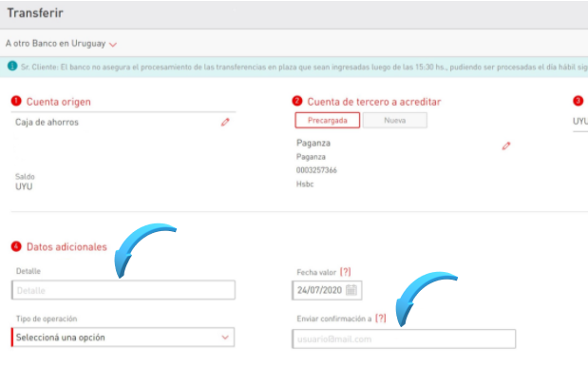Switch to the Nueva account tab
Viewport: 588px width, 368px height.
click(395, 121)
